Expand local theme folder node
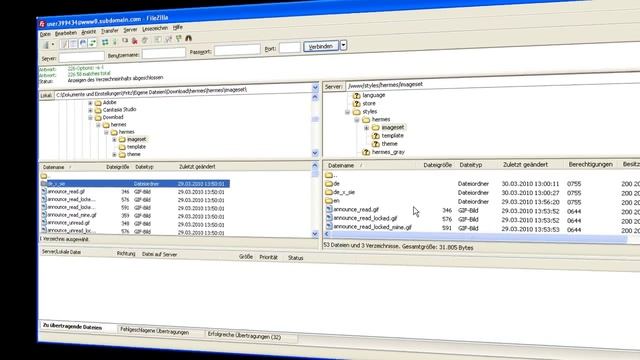The image size is (640, 360). (x=114, y=155)
